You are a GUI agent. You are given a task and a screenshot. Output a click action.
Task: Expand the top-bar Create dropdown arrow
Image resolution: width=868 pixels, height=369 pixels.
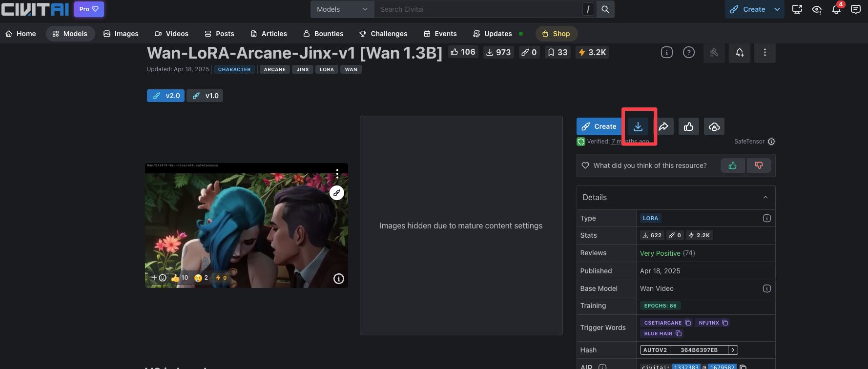tap(777, 9)
